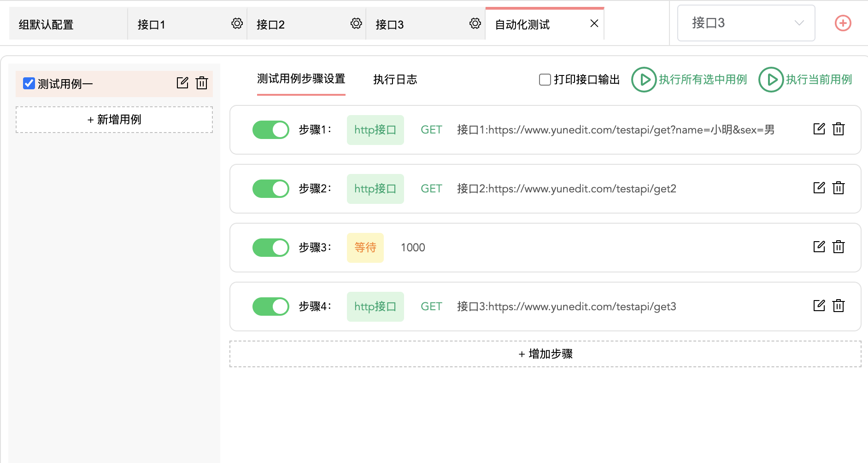
Task: Delete 步骤4 using its trash icon
Action: pyautogui.click(x=839, y=306)
